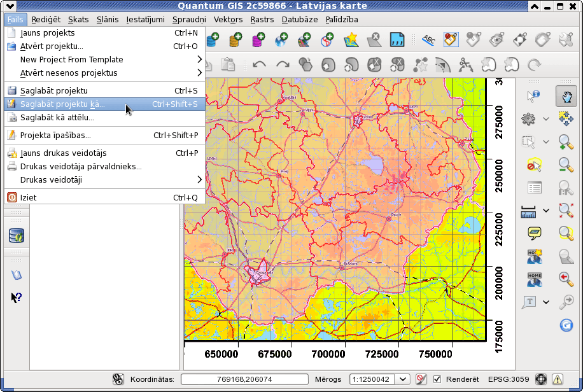Click the Paste features clipboard icon

coord(228,65)
